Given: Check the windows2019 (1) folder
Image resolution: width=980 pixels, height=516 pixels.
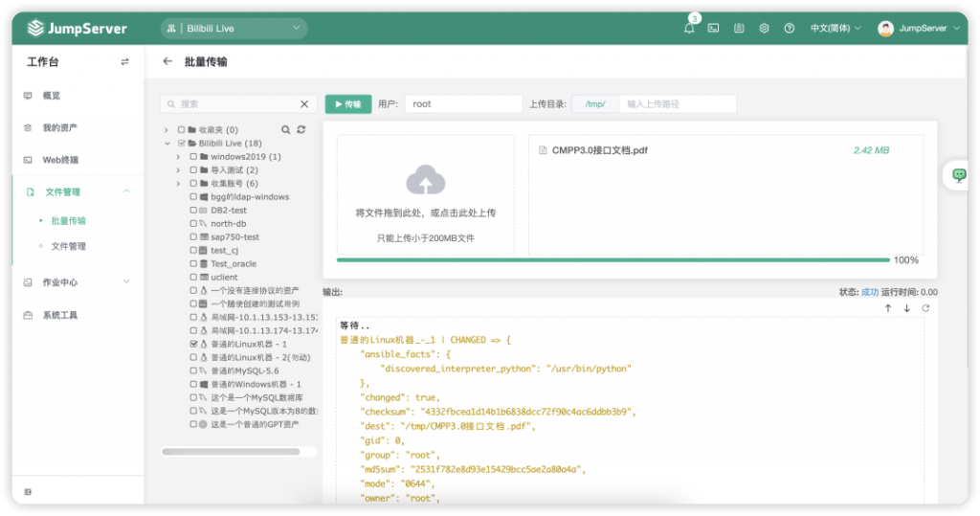Looking at the screenshot, I should coord(193,156).
